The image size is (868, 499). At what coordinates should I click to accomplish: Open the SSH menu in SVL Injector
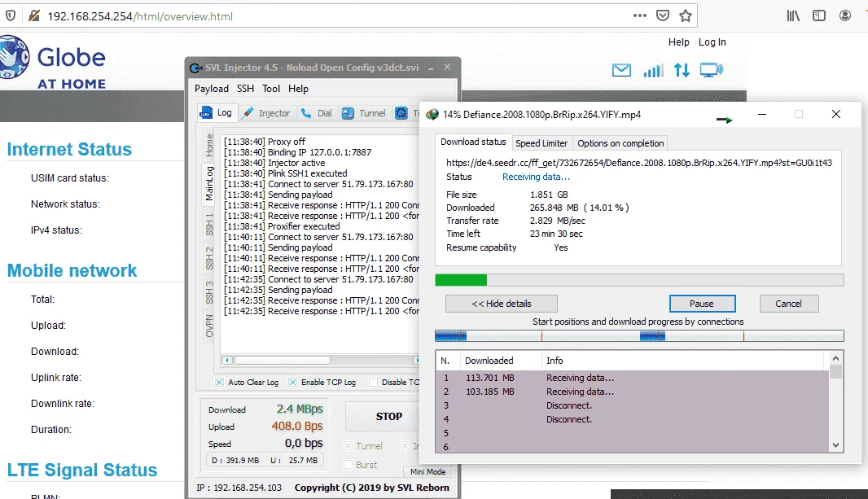[245, 89]
